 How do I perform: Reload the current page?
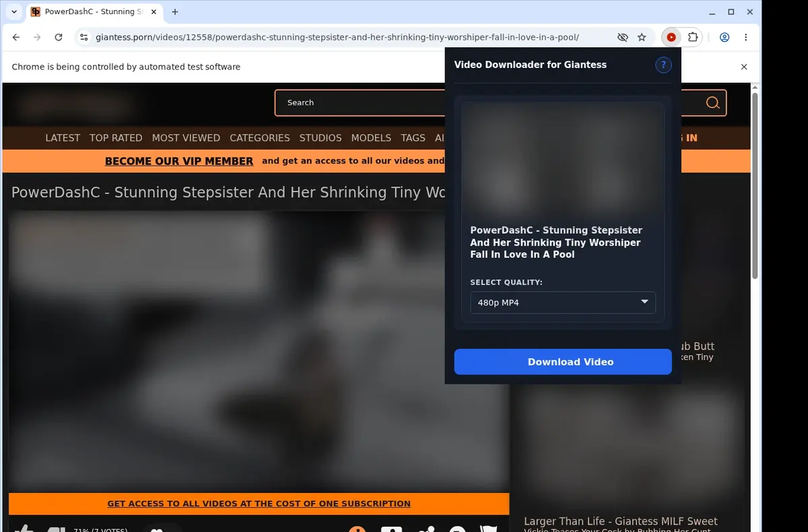click(x=59, y=38)
